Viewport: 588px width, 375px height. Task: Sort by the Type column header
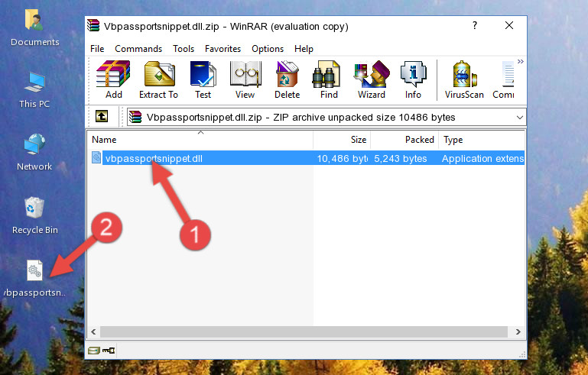pos(482,140)
